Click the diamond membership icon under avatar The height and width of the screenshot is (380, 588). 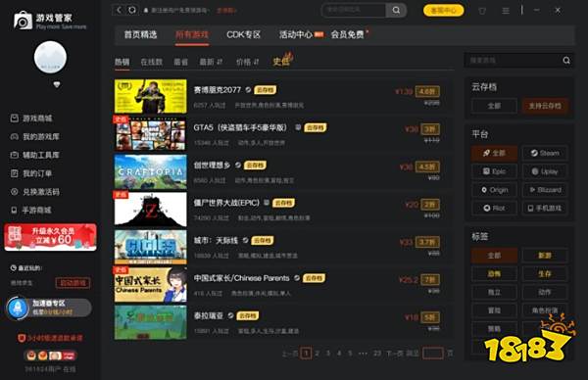57,84
